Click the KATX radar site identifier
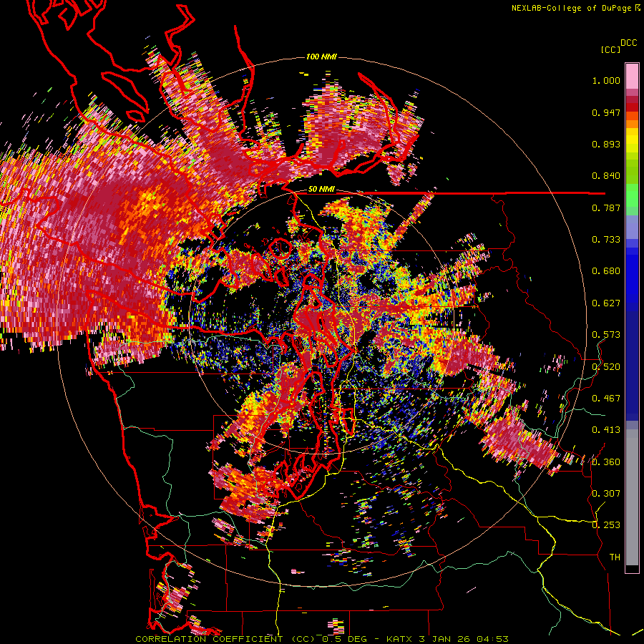The height and width of the screenshot is (644, 644). tap(401, 639)
